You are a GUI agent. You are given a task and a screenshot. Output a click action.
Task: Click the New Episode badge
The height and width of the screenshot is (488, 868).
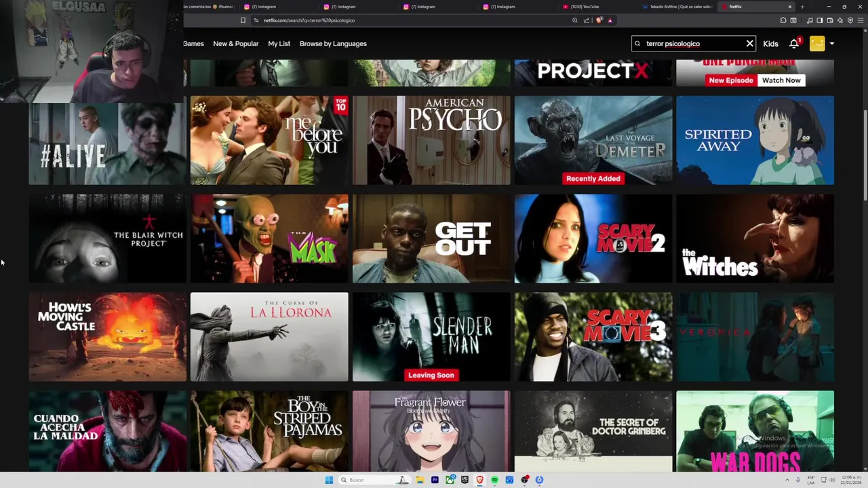coord(730,80)
